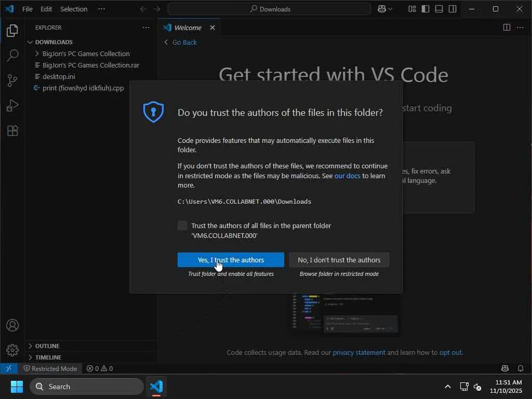
Task: Click the Downloads command center search box
Action: point(270,9)
